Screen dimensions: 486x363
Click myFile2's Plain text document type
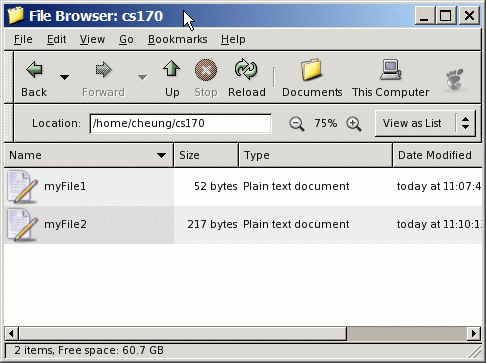[x=296, y=224]
